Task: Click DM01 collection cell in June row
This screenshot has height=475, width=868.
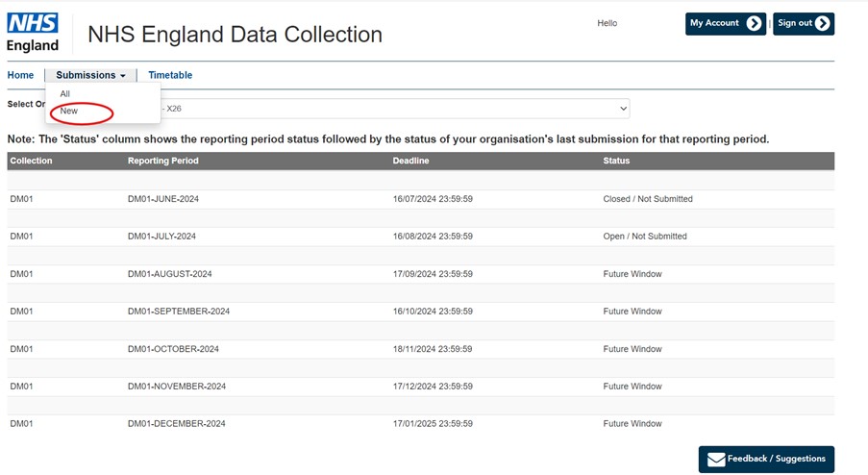Action: [21, 199]
